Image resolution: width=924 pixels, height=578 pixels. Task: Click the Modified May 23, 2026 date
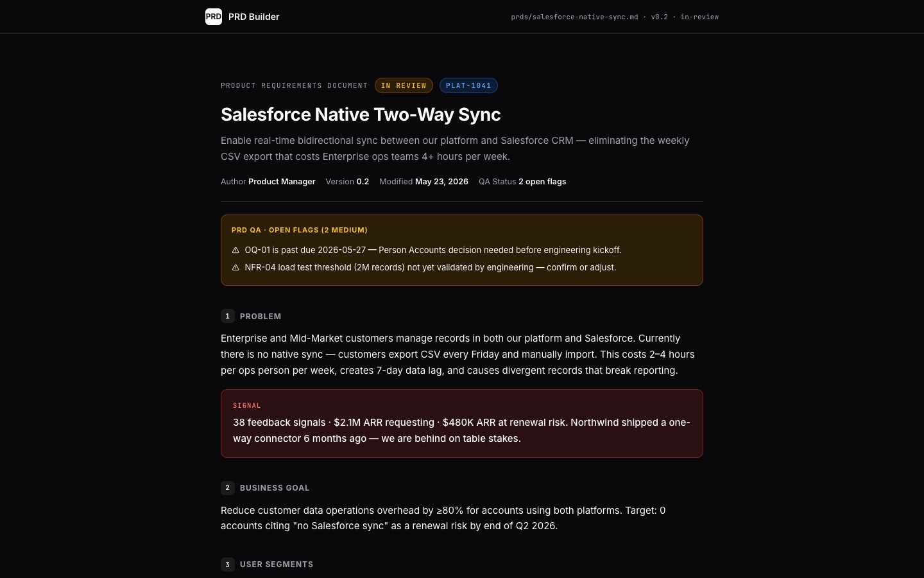[424, 182]
